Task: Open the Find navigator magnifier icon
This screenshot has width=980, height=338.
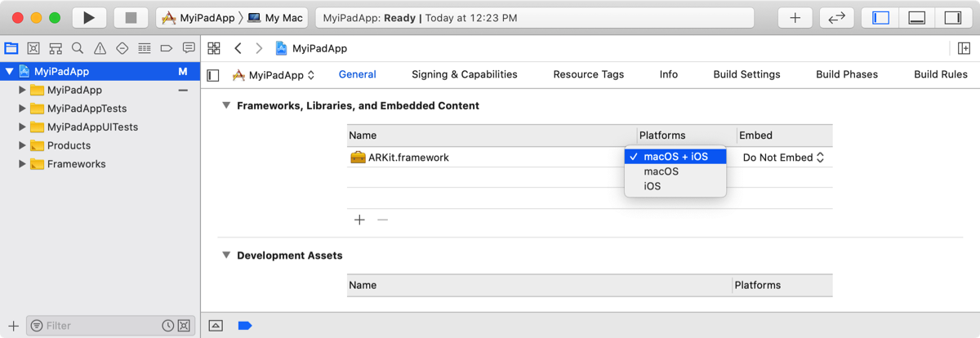Action: (x=78, y=48)
